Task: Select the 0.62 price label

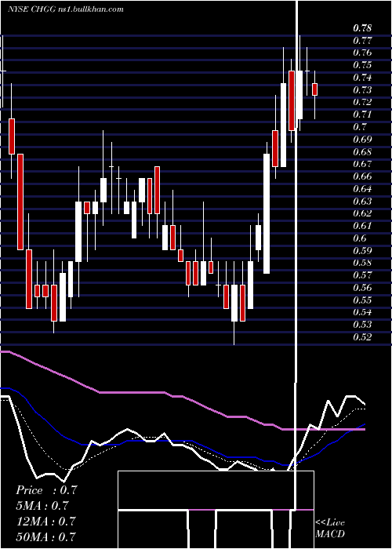Action: (x=362, y=213)
